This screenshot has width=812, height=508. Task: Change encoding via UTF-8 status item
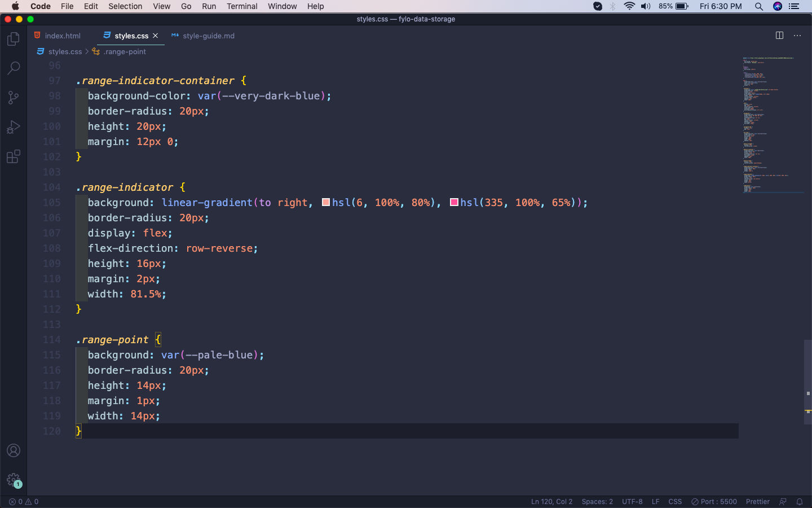tap(632, 501)
